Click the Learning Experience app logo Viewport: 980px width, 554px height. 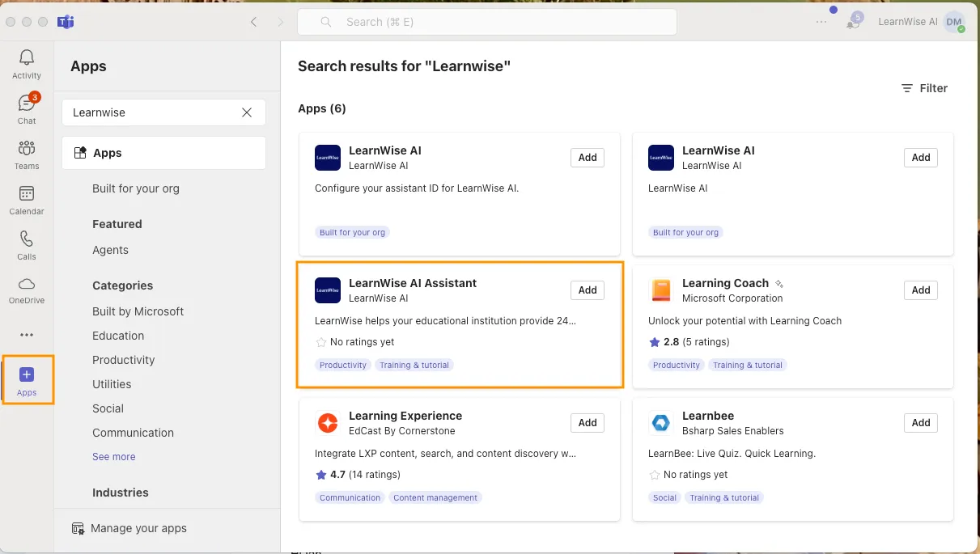click(x=328, y=423)
